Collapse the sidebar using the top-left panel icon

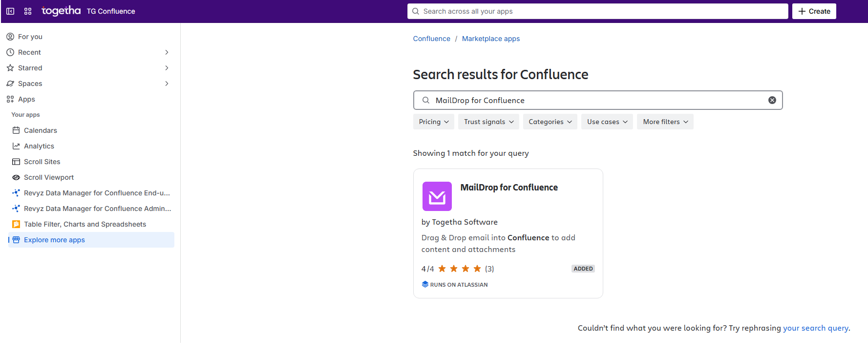[10, 11]
